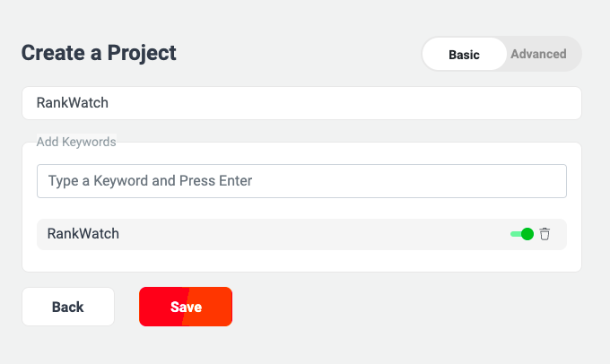Select the RankWatch keyword row
610x364 pixels.
pyautogui.click(x=301, y=235)
